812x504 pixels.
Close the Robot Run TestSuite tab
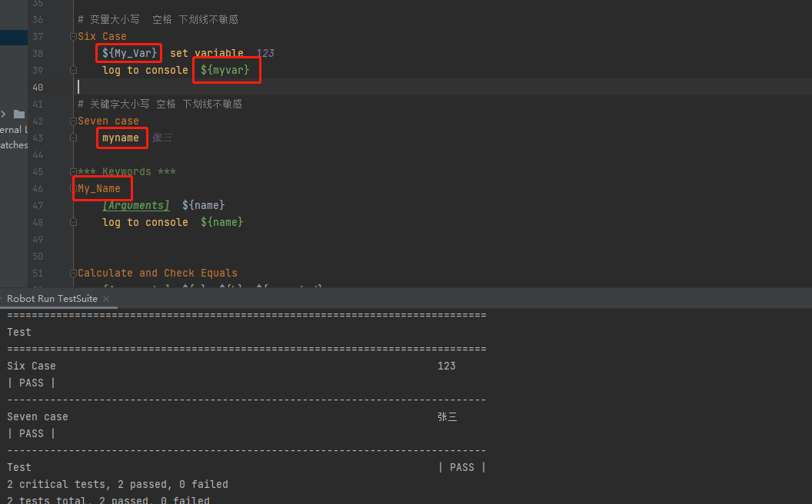(x=106, y=299)
